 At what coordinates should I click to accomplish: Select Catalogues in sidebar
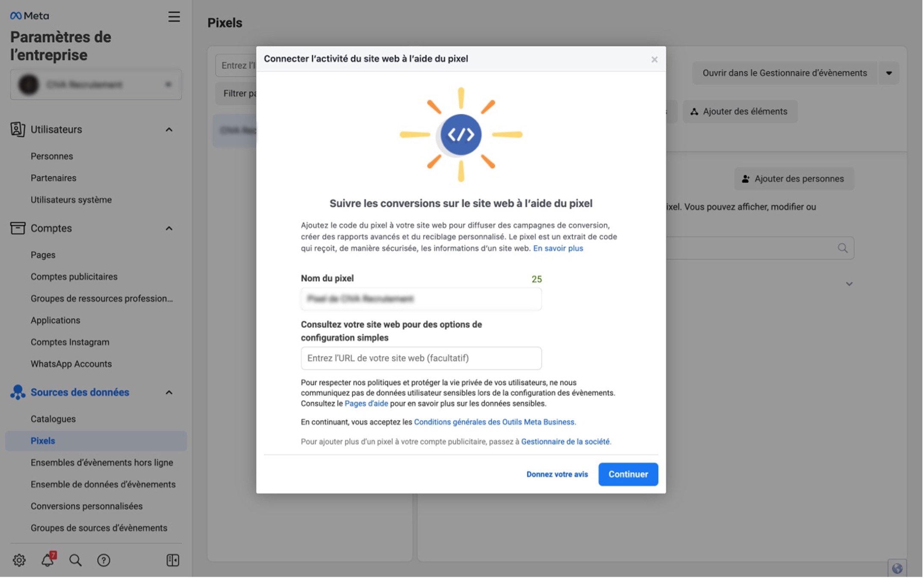[53, 419]
